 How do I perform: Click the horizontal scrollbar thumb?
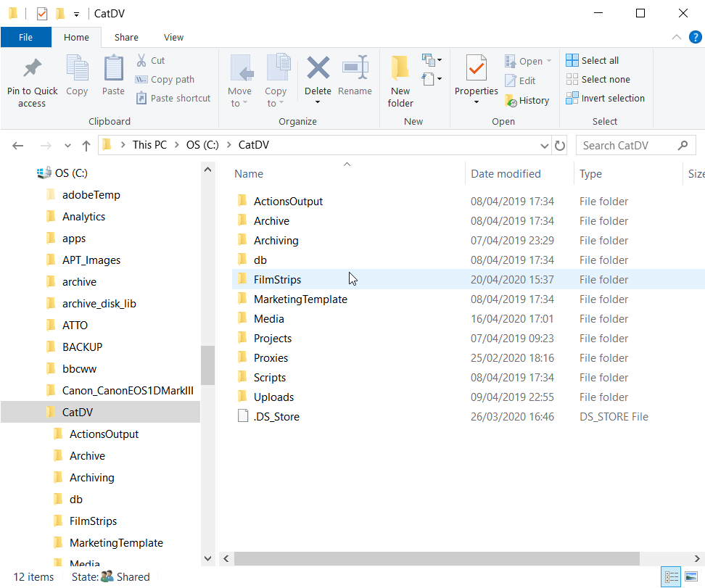tap(437, 558)
